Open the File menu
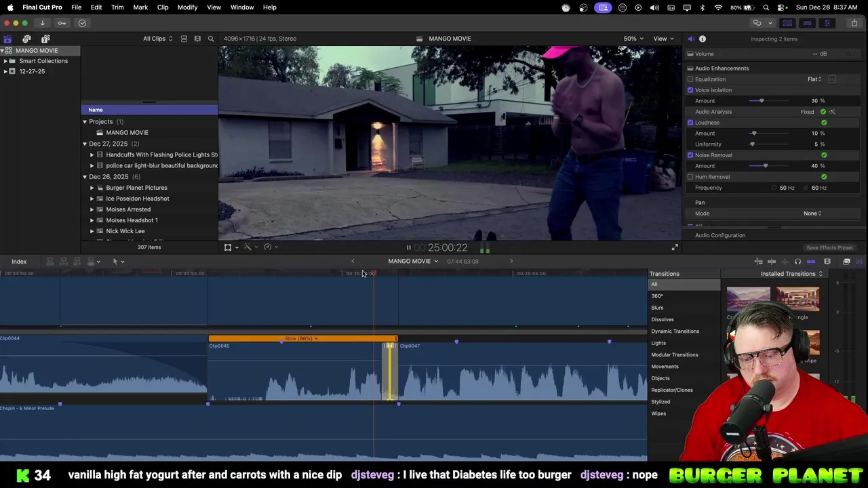The image size is (868, 488). pos(77,7)
